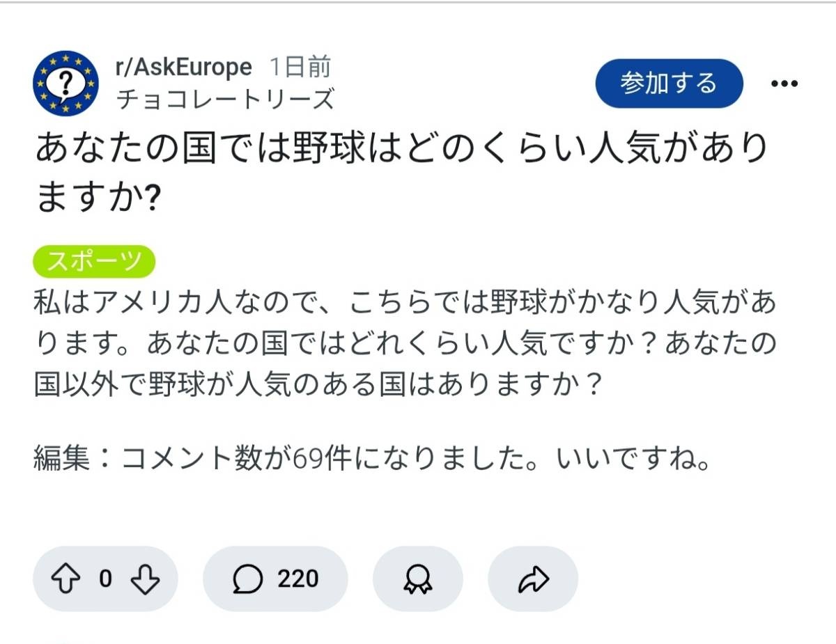Viewport: 836px width, 644px height.
Task: Click the 220 comments count
Action: click(297, 579)
